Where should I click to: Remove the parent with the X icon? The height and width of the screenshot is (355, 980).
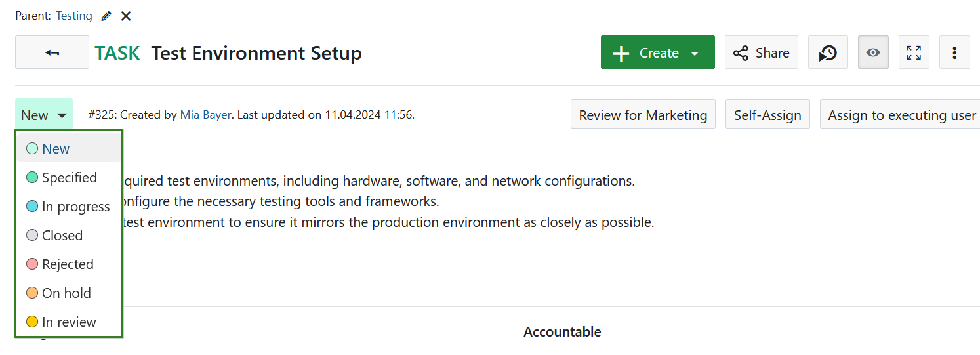tap(126, 16)
